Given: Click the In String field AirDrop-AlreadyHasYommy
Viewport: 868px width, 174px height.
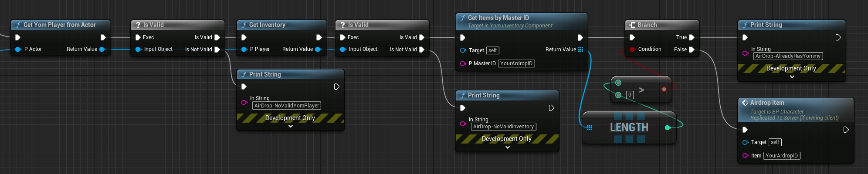Looking at the screenshot, I should point(788,56).
